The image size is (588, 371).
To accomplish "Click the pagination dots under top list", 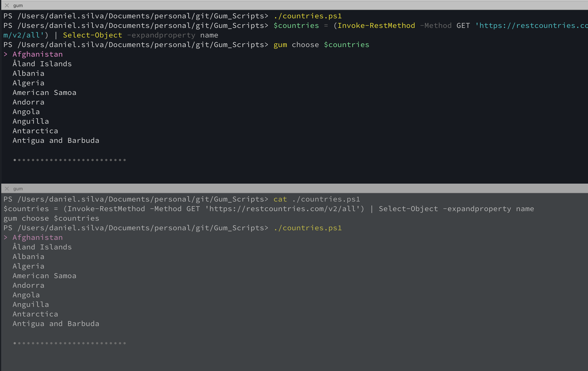I will click(69, 160).
